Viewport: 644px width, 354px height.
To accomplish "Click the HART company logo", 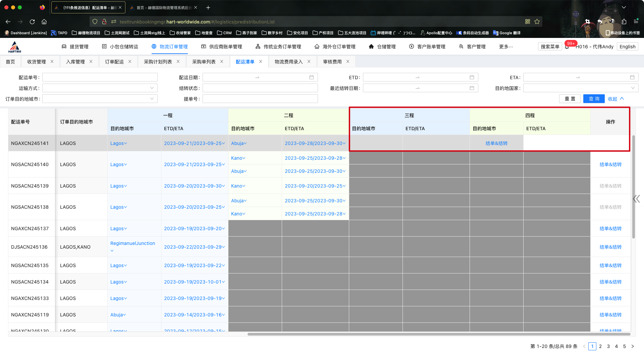I will pyautogui.click(x=15, y=47).
